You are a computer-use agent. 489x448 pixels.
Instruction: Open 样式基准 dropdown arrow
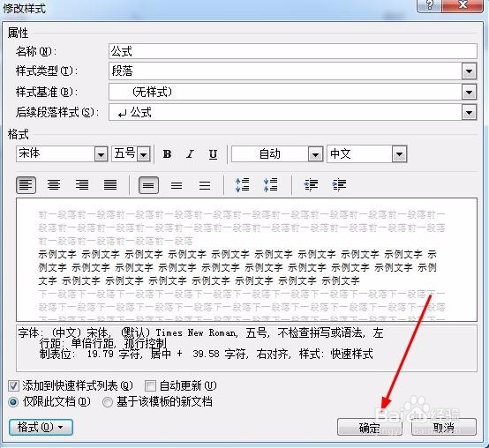(469, 92)
